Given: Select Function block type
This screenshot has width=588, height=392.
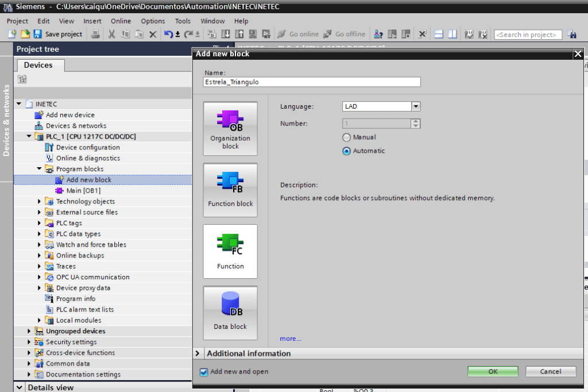Looking at the screenshot, I should pos(230,190).
